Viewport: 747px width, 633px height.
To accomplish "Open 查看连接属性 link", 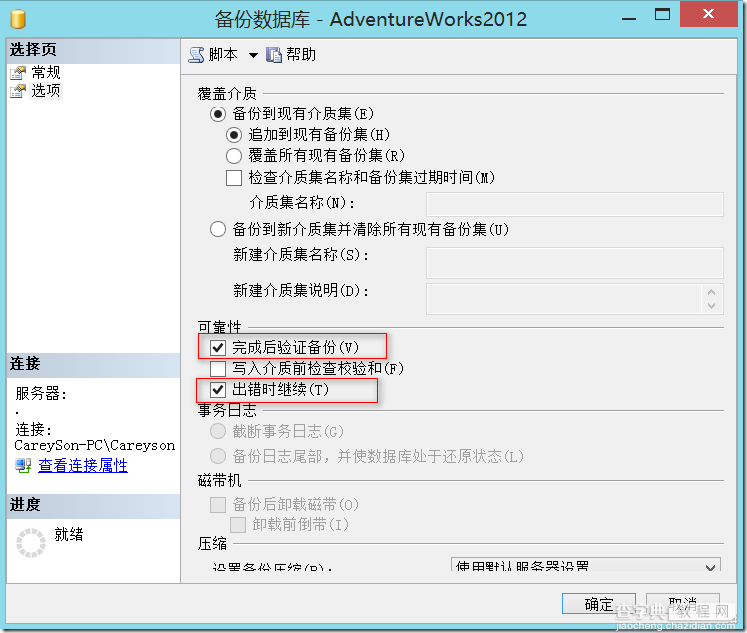I will (83, 466).
